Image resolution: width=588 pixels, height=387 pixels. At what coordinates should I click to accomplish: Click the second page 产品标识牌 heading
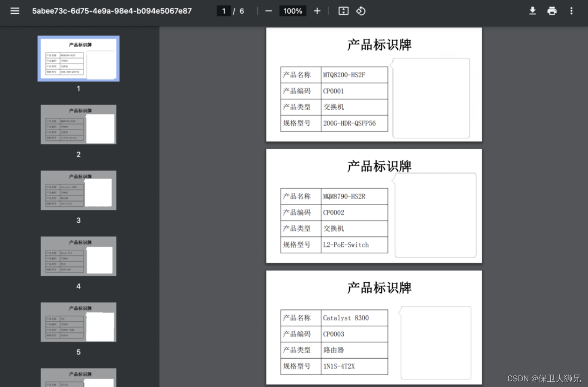(379, 166)
